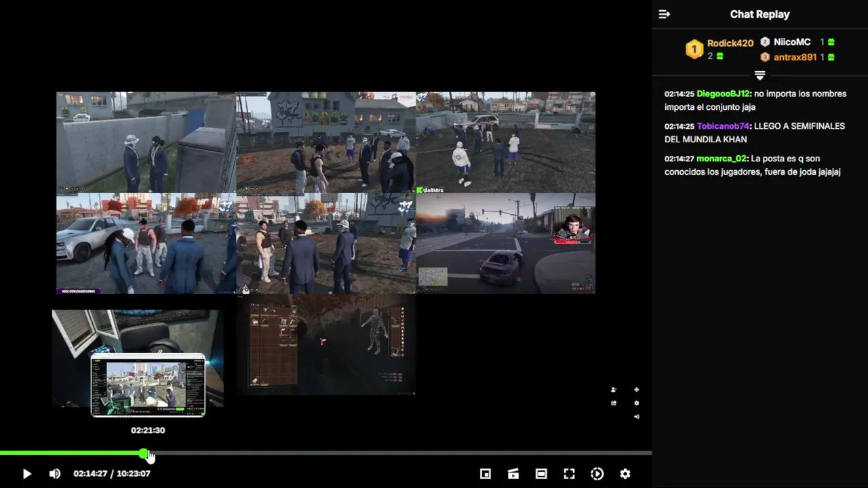868x488 pixels.
Task: Click the small move-arrows overlay icon
Action: click(x=636, y=390)
